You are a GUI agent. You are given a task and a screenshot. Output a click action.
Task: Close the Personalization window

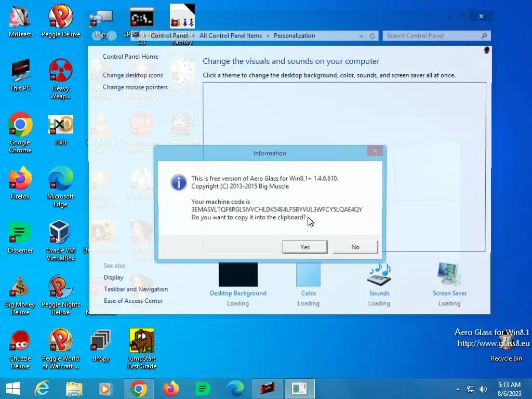(x=481, y=16)
